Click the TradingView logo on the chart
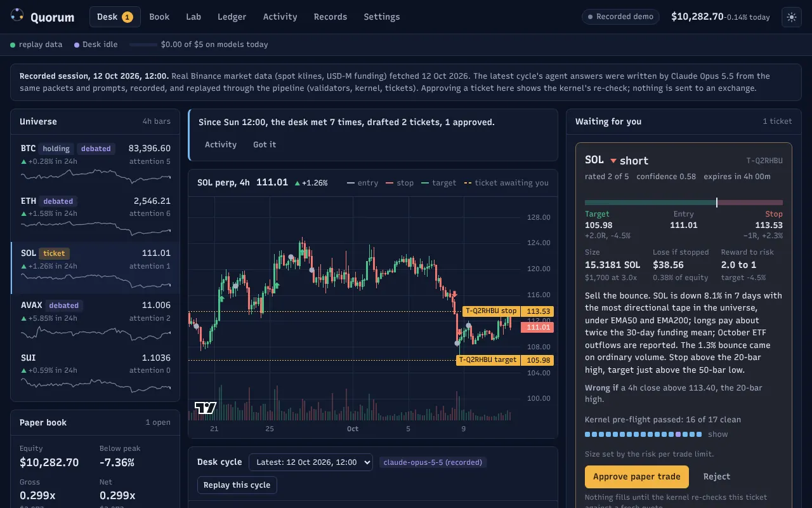The height and width of the screenshot is (508, 812). pos(206,408)
